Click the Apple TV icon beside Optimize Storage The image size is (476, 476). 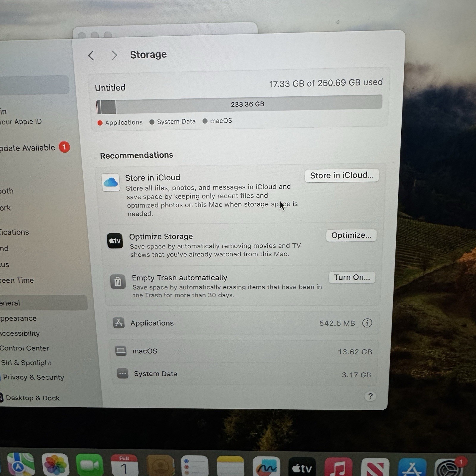pyautogui.click(x=115, y=240)
